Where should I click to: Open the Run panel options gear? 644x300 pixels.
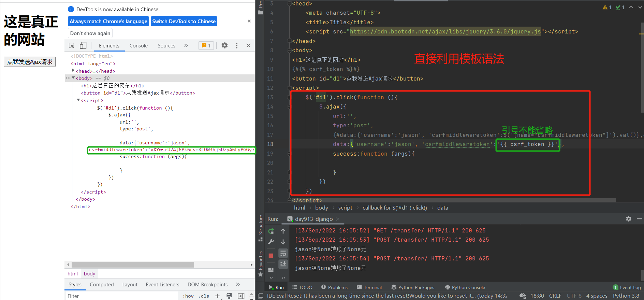(x=629, y=219)
